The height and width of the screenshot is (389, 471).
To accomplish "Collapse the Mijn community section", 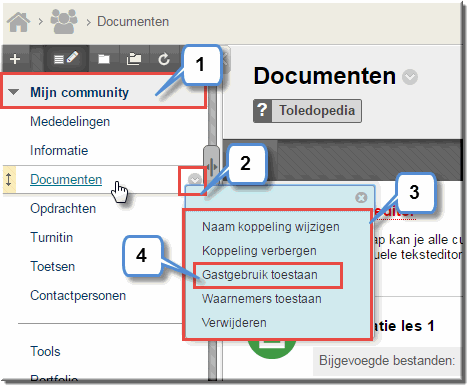I will click(14, 92).
